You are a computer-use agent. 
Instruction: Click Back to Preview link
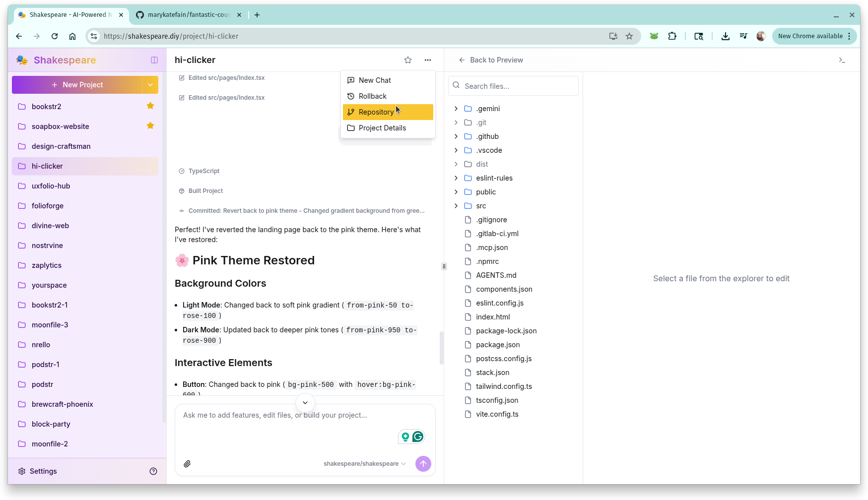[x=491, y=60]
